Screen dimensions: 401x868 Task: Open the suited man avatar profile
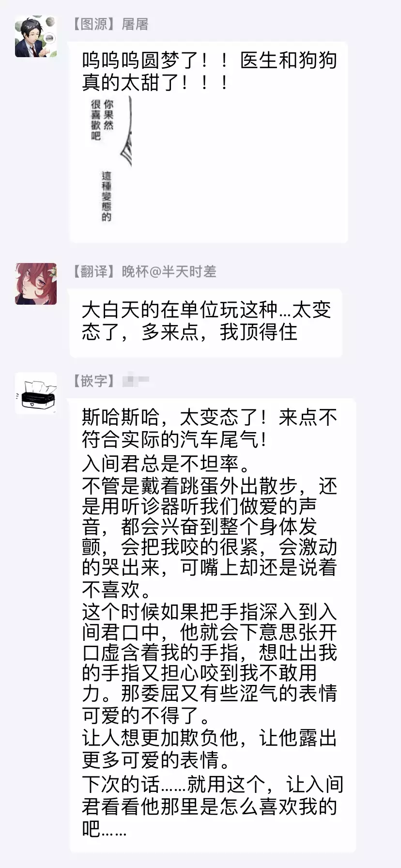[36, 36]
